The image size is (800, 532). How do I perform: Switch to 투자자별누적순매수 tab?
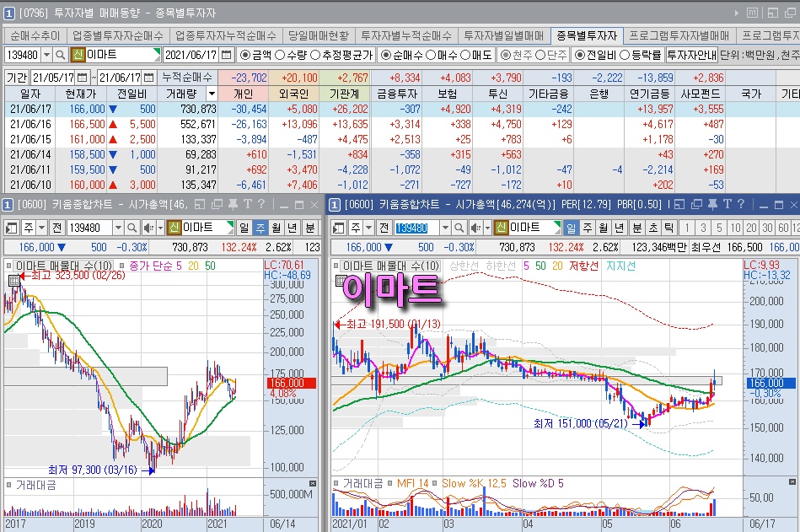[406, 35]
